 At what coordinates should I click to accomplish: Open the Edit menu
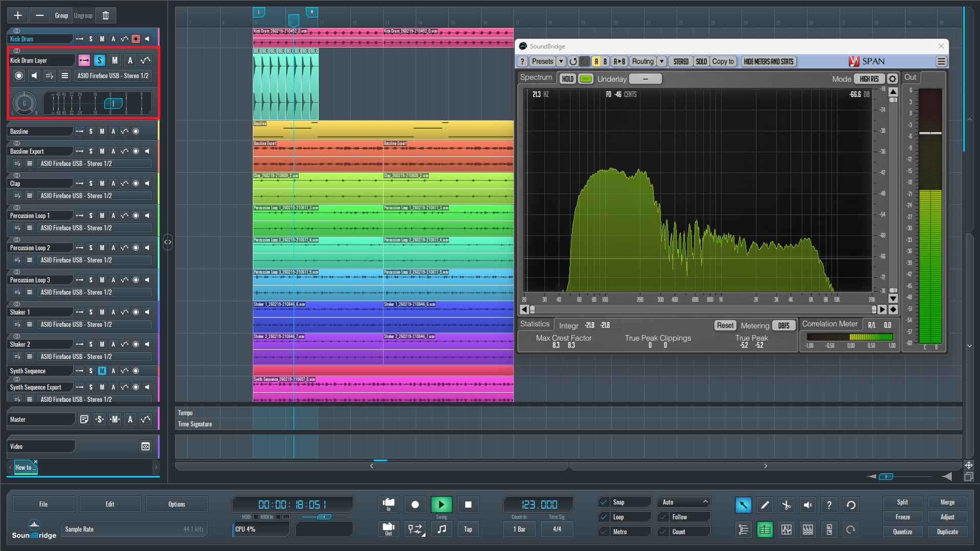pyautogui.click(x=110, y=504)
